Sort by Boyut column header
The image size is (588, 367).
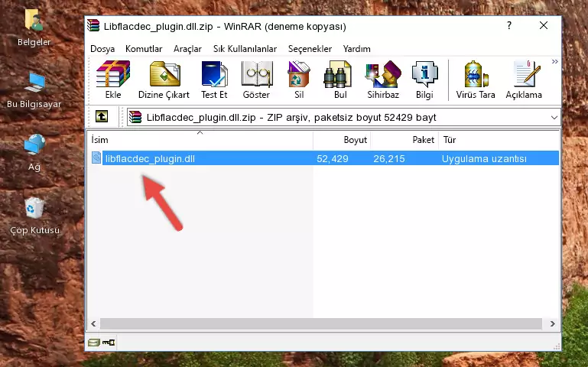[x=342, y=140]
